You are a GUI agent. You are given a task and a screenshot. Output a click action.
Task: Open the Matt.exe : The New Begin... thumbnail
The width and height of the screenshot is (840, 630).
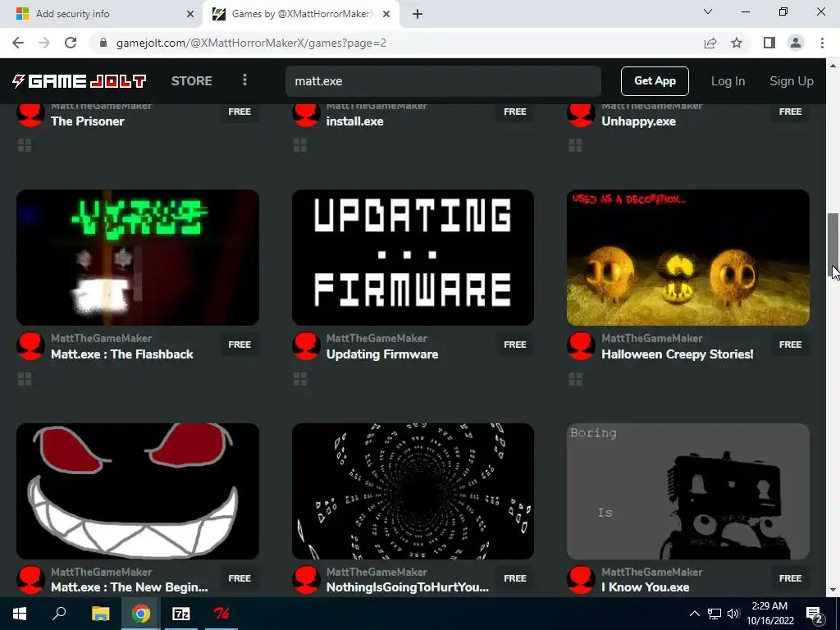(138, 491)
